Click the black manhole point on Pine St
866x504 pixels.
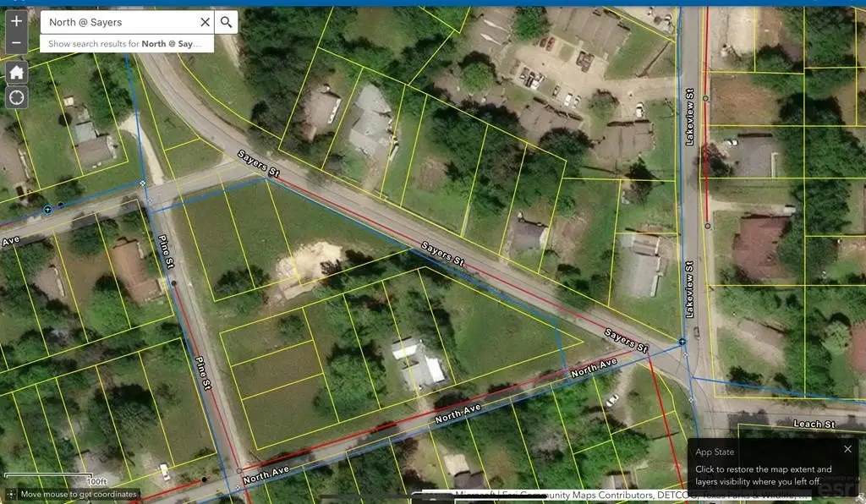(174, 282)
